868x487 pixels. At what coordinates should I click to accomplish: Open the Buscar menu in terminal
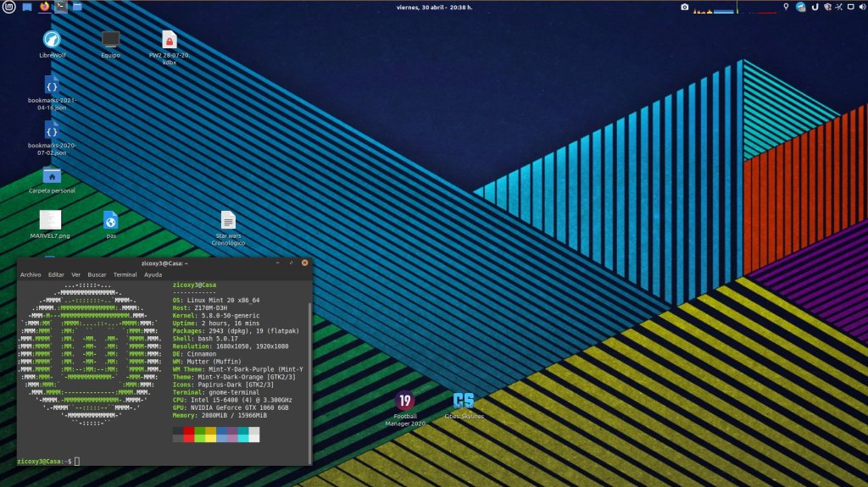97,274
